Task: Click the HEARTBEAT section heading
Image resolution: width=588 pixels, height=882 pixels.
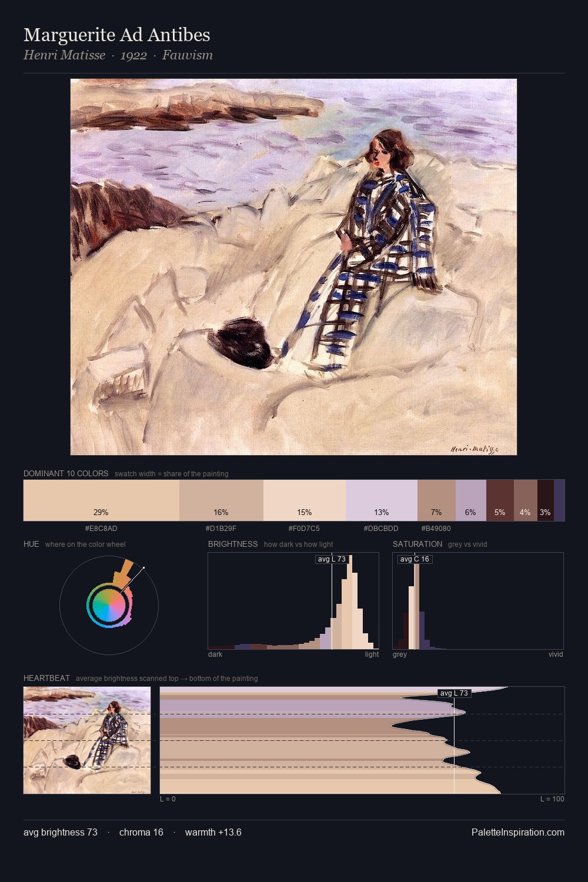Action: [x=46, y=678]
